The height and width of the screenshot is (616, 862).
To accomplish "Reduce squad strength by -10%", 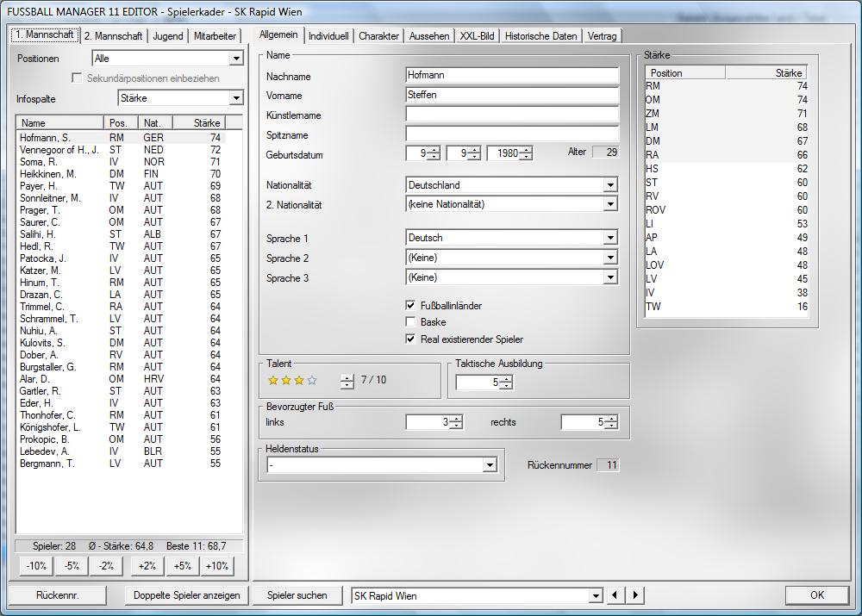I will pyautogui.click(x=36, y=565).
